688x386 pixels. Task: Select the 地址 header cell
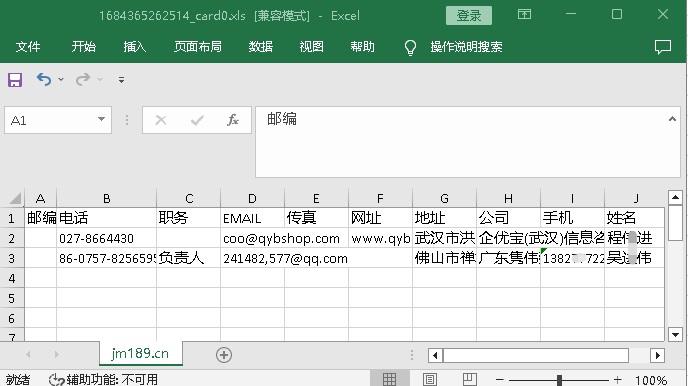click(444, 218)
